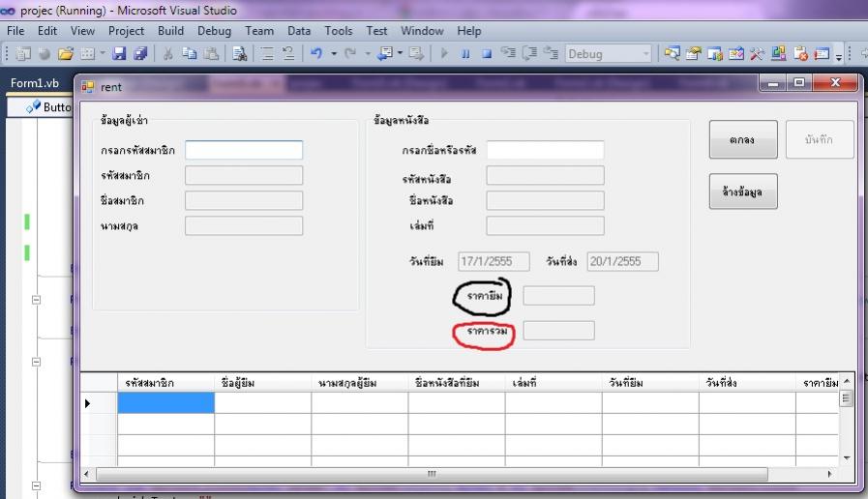Click the Step Into icon
Image resolution: width=868 pixels, height=499 pixels.
pos(508,53)
